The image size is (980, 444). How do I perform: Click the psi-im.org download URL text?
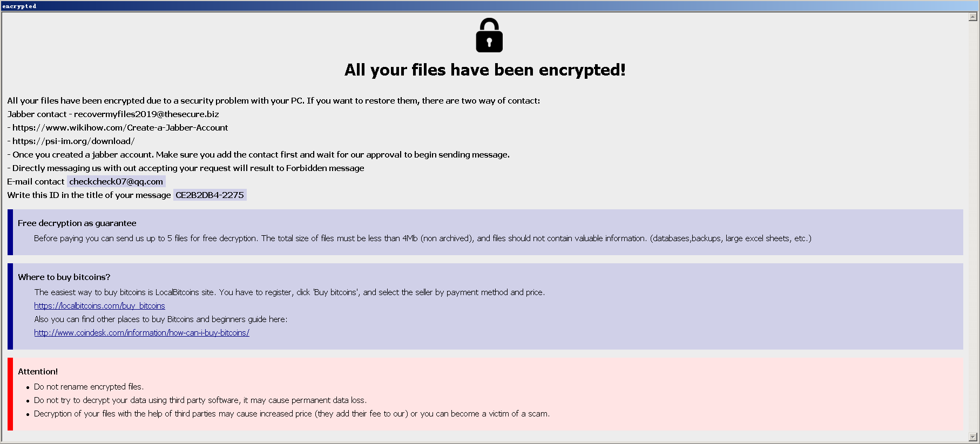pos(73,141)
